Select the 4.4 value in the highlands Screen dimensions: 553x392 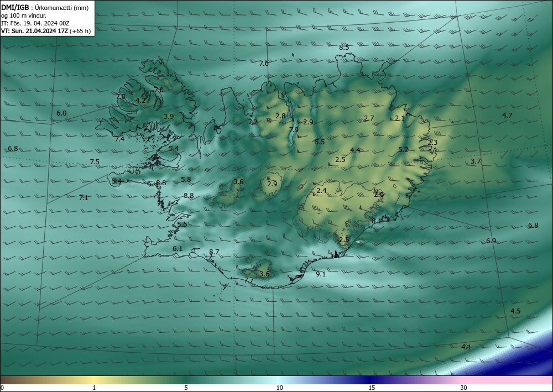[x=355, y=150]
